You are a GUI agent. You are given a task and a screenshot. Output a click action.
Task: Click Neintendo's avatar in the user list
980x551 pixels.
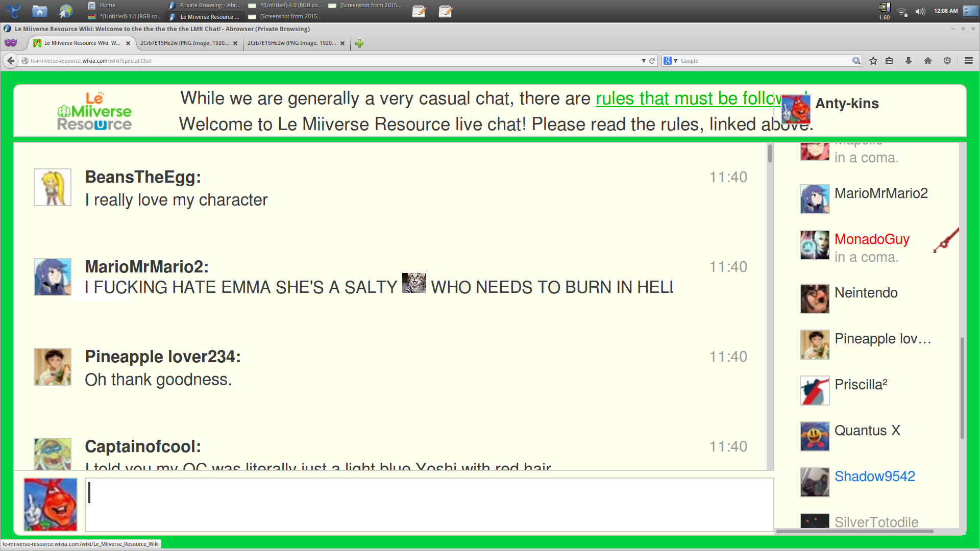815,298
